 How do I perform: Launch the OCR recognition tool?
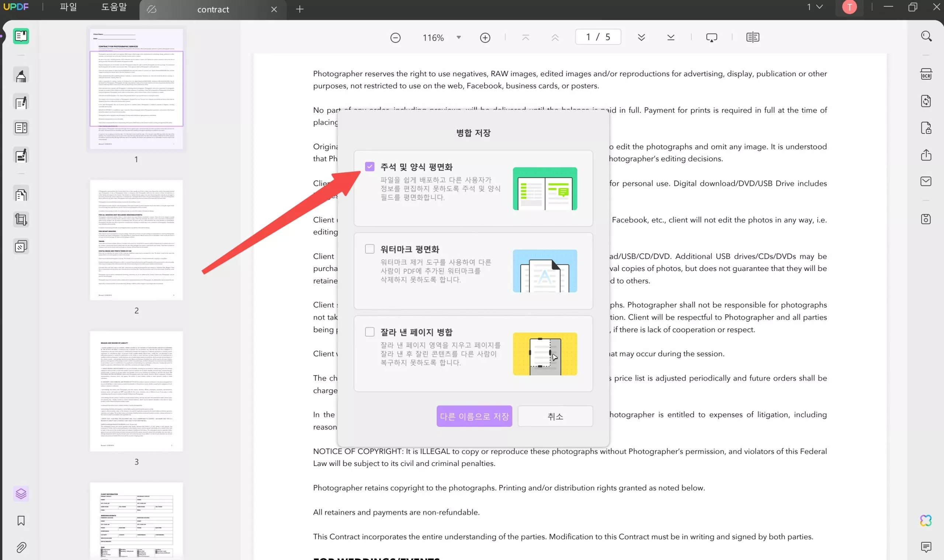coord(926,74)
